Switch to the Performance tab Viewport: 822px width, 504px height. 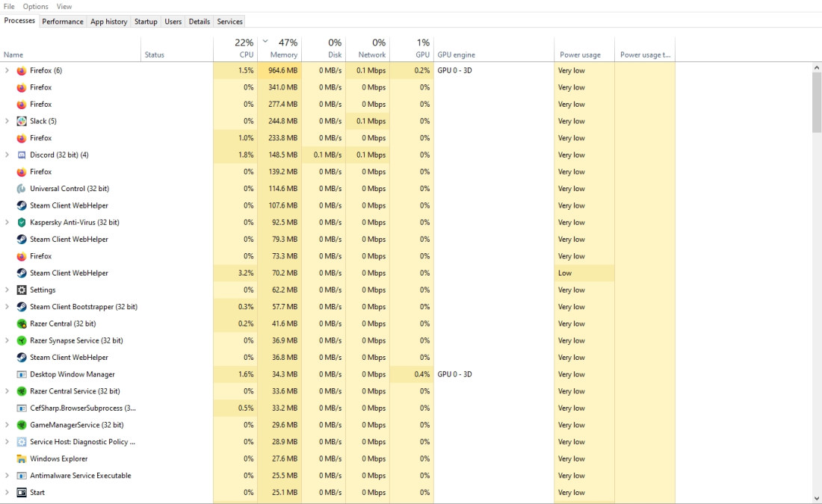pyautogui.click(x=63, y=22)
